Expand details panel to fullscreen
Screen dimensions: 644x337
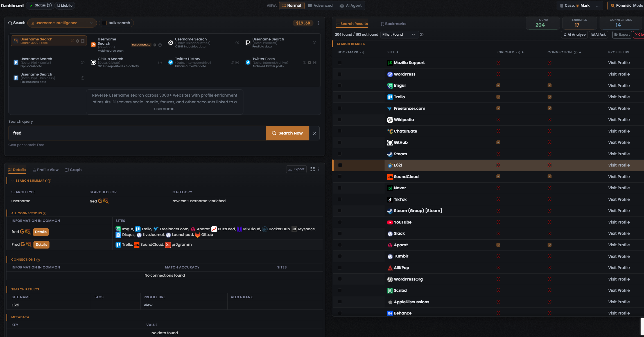pyautogui.click(x=313, y=169)
